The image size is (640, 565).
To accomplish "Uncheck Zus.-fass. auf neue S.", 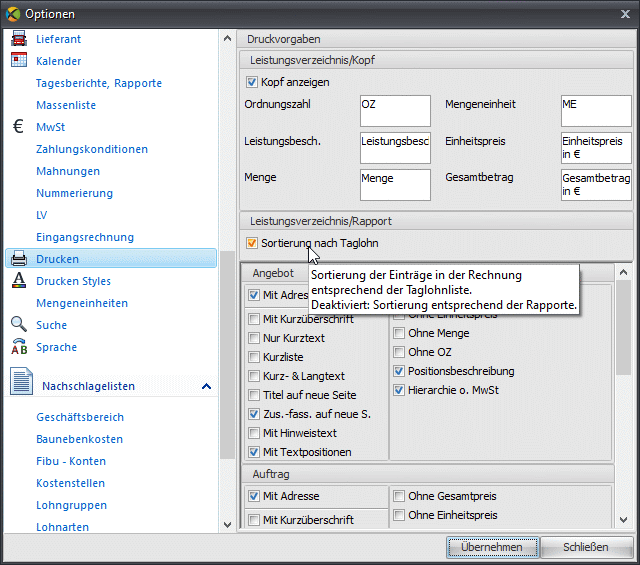I will [x=254, y=414].
